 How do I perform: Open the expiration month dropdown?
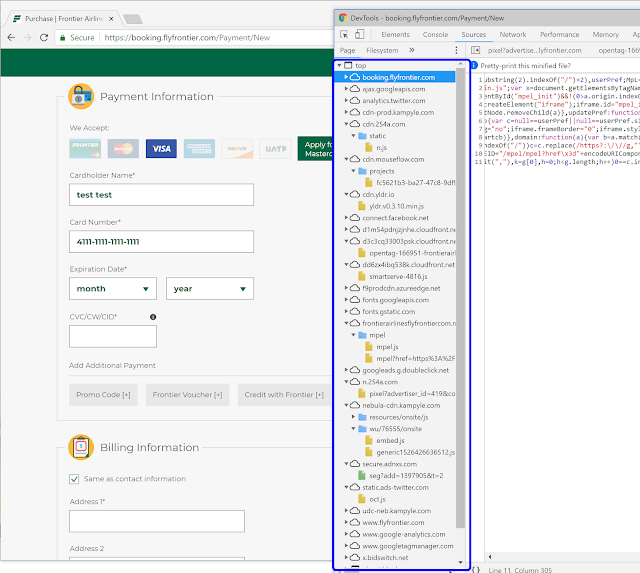(113, 289)
